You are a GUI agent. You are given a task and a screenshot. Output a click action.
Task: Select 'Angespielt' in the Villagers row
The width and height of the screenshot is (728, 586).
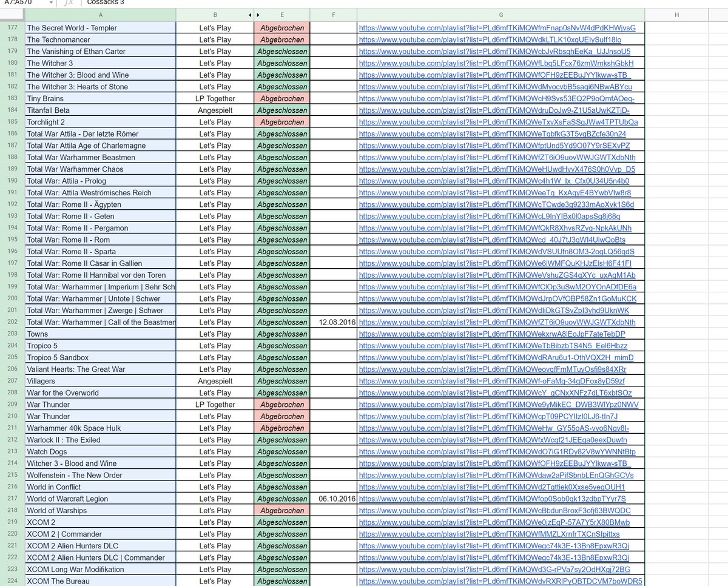[215, 381]
